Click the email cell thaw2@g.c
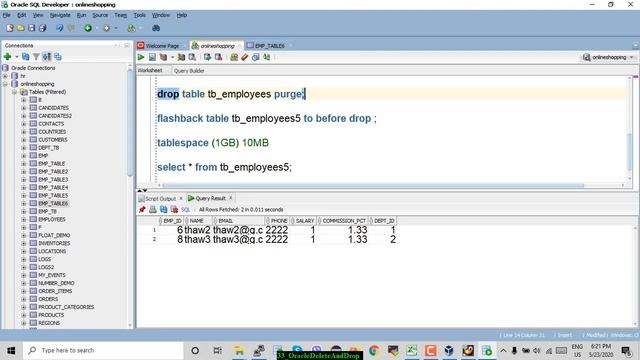 coord(238,230)
